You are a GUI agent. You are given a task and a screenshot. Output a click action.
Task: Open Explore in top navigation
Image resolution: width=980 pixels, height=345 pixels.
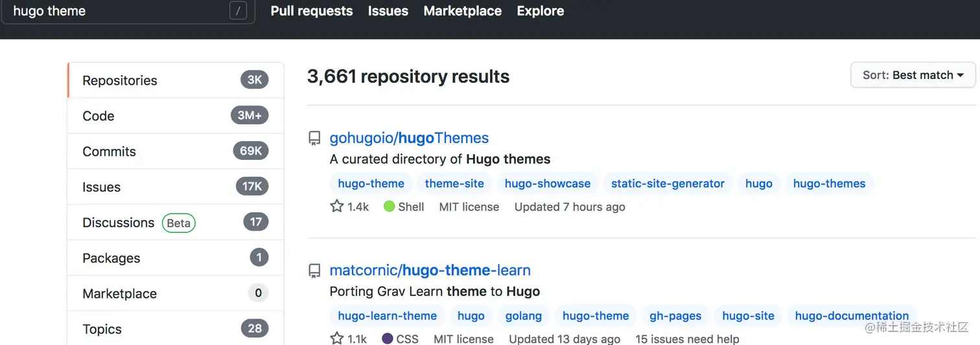[540, 11]
